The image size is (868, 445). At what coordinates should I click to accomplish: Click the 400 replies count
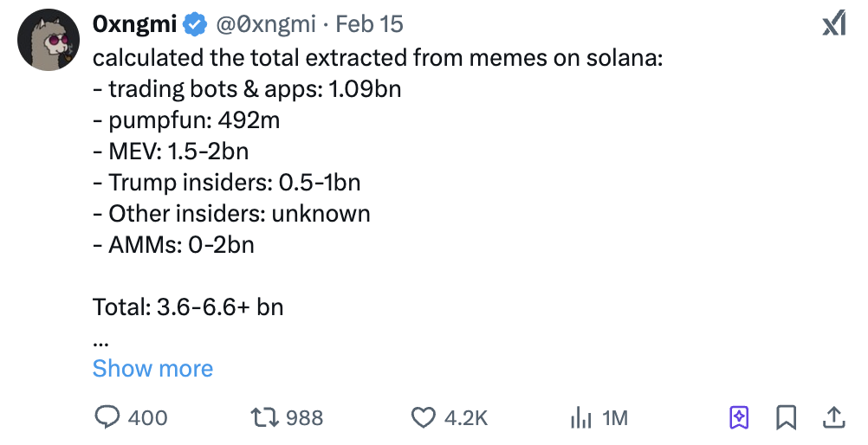(x=147, y=418)
